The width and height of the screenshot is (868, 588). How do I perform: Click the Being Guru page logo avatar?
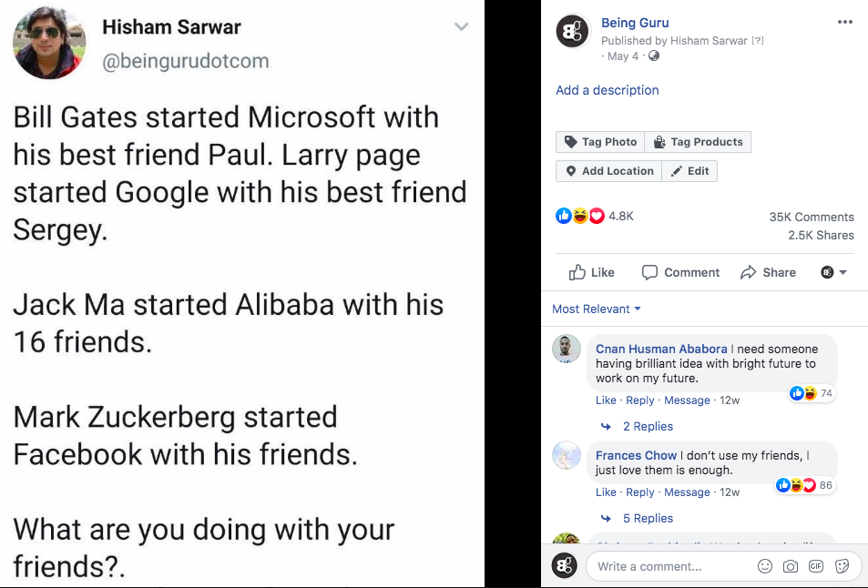click(572, 32)
